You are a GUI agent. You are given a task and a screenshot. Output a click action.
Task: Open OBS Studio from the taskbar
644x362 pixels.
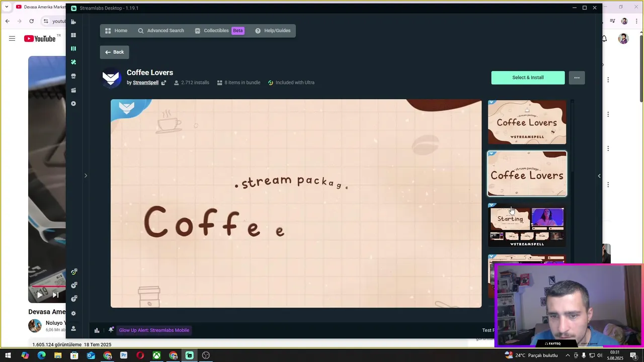tap(206, 355)
